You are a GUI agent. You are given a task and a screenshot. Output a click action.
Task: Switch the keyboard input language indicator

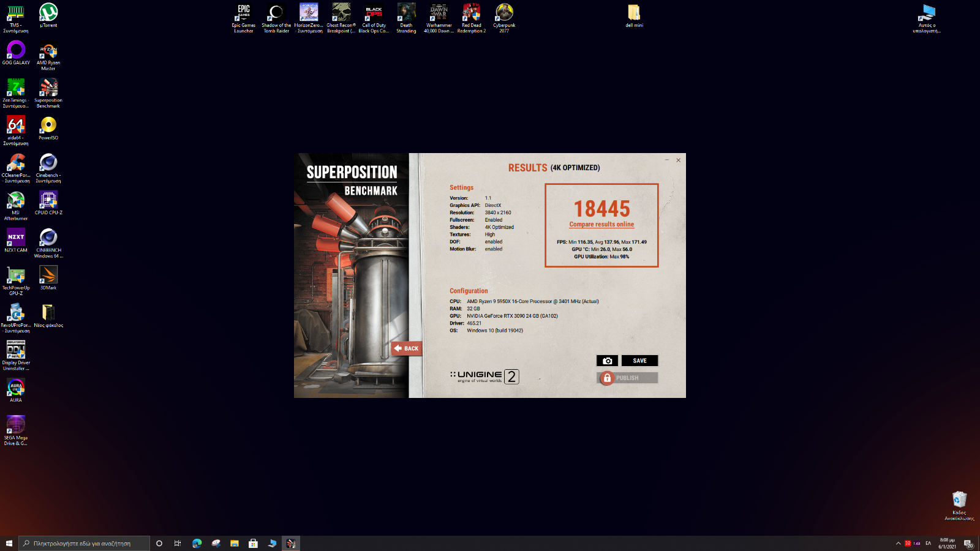pyautogui.click(x=928, y=543)
